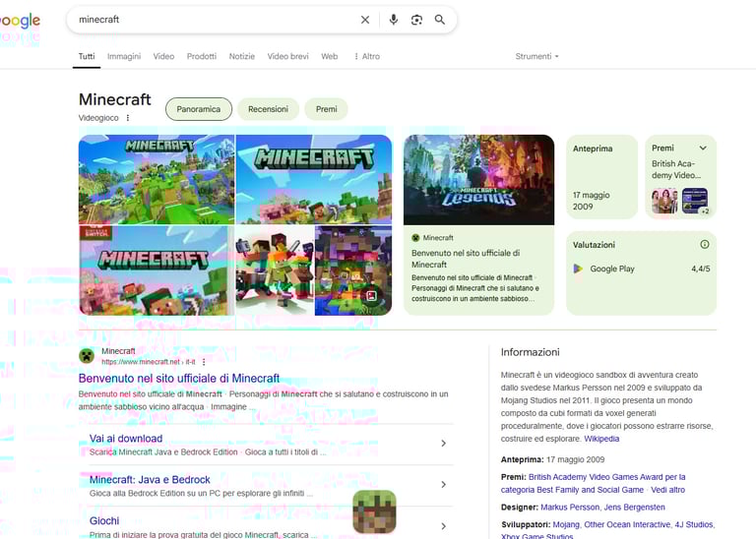
Task: Switch to the Web tab
Action: 330,56
